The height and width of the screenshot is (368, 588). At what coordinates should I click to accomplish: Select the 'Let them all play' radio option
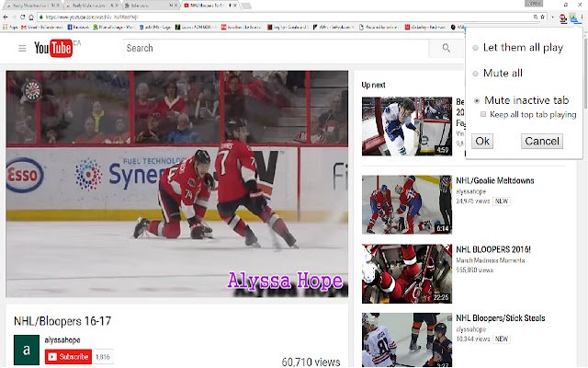475,48
